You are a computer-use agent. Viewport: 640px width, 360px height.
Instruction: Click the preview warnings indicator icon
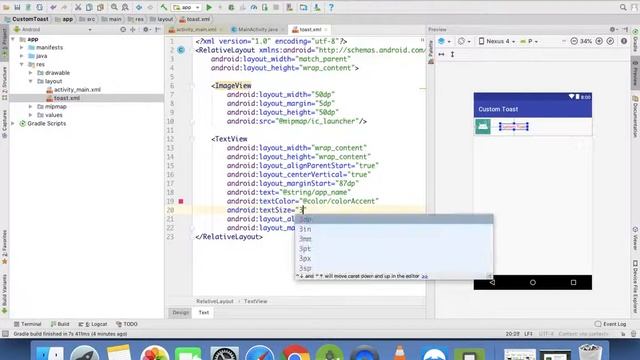tap(624, 41)
